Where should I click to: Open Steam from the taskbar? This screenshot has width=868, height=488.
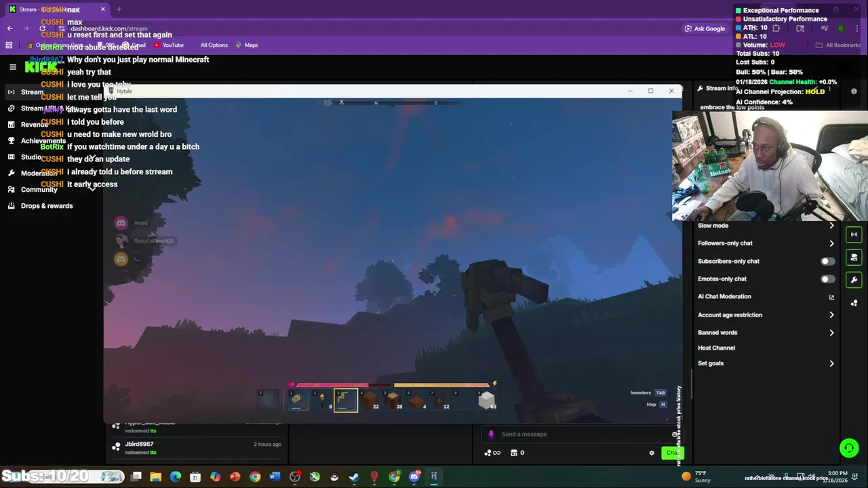pos(354,477)
